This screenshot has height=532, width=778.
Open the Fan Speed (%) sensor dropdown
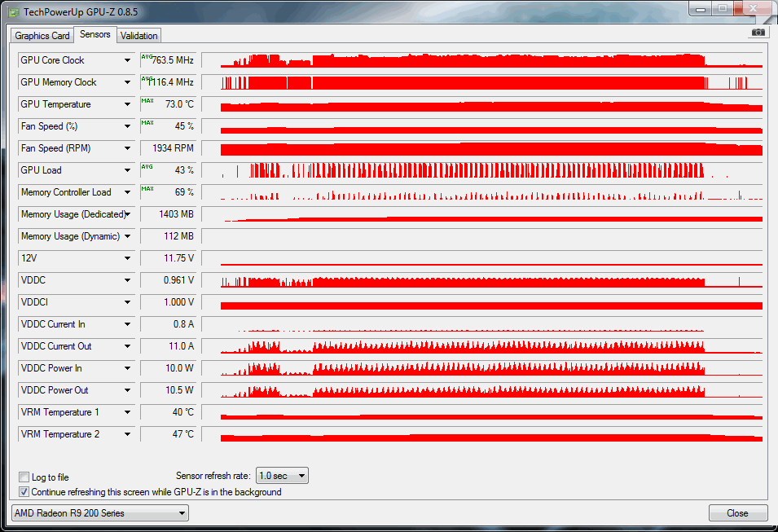click(128, 126)
